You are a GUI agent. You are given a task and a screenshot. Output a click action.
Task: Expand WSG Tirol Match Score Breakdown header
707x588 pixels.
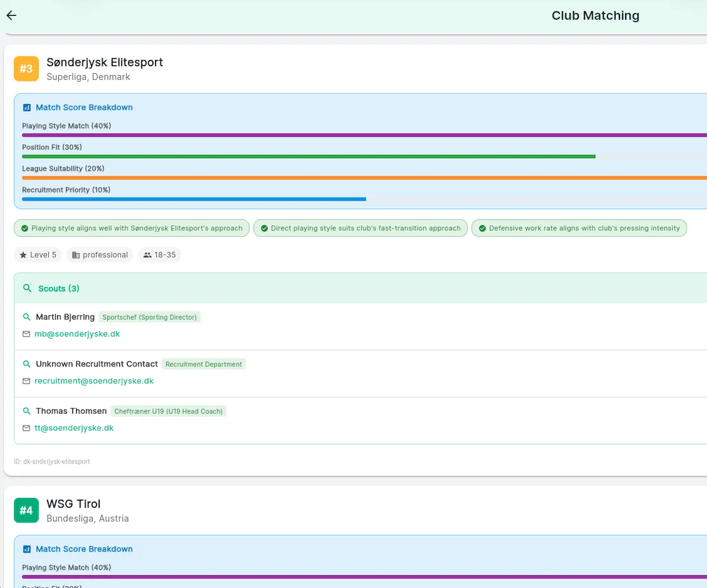point(84,549)
